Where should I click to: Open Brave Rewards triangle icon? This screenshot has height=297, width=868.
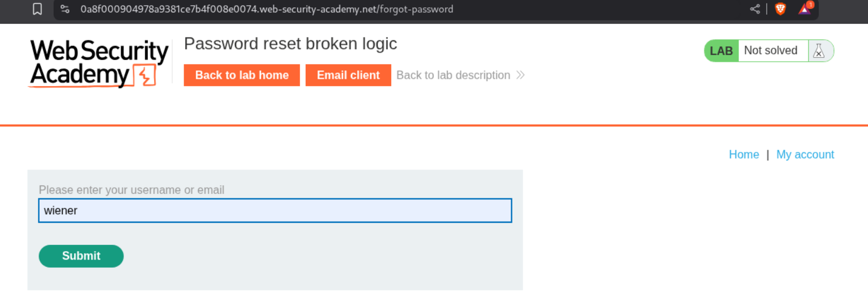coord(805,9)
